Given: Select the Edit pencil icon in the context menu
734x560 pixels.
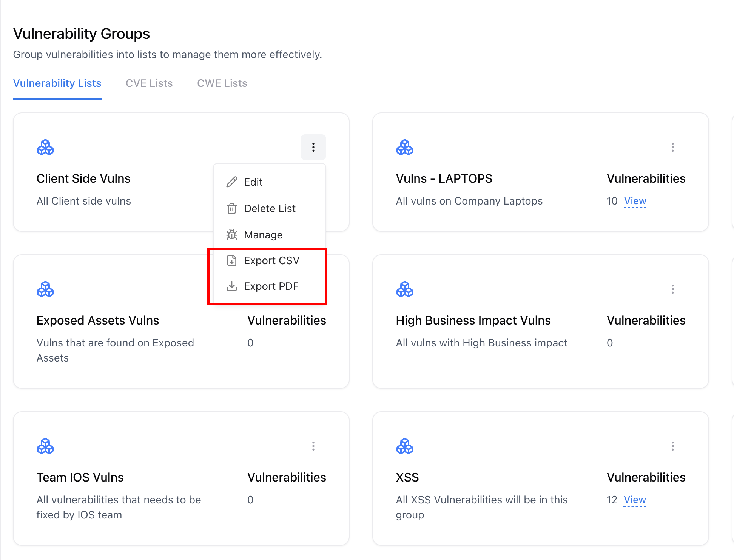Looking at the screenshot, I should click(x=231, y=182).
